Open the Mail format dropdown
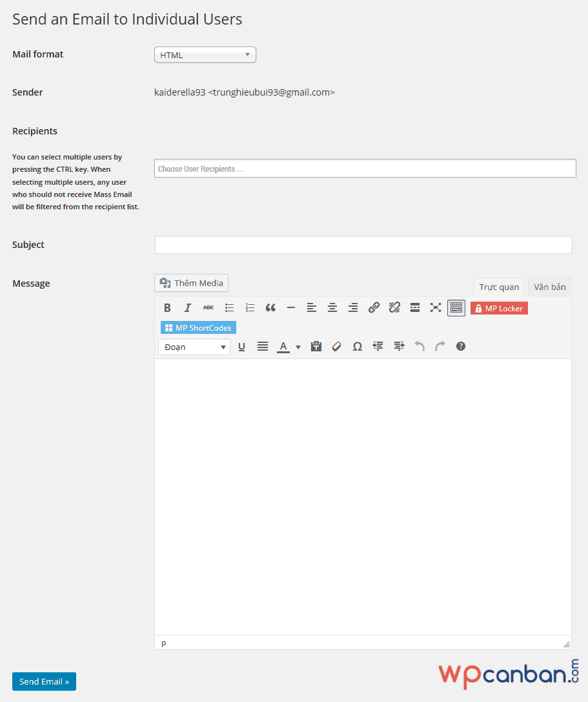 tap(205, 54)
